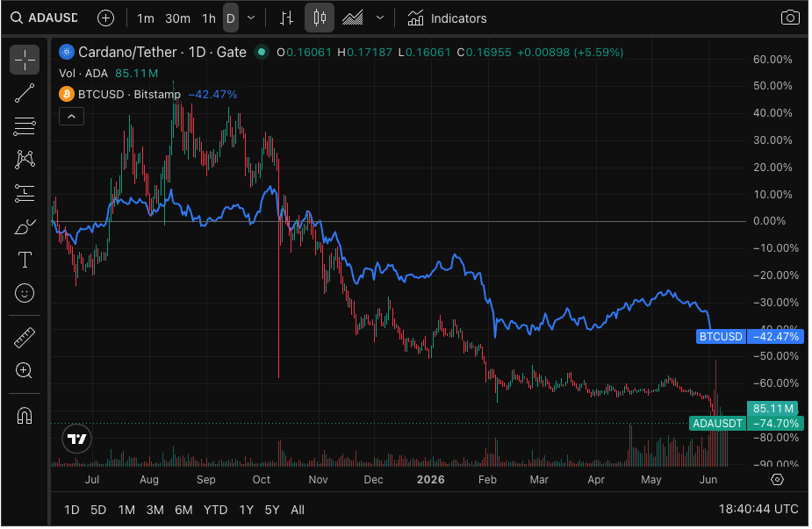Open chart settings gear near time axis

point(777,480)
